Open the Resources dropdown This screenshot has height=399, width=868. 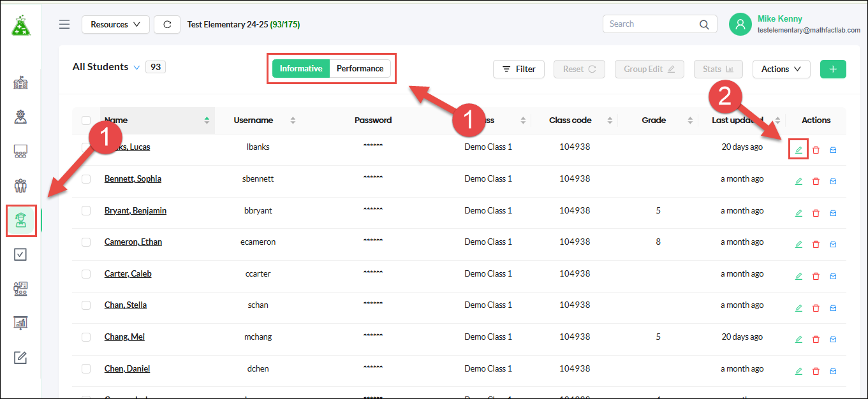(x=115, y=24)
